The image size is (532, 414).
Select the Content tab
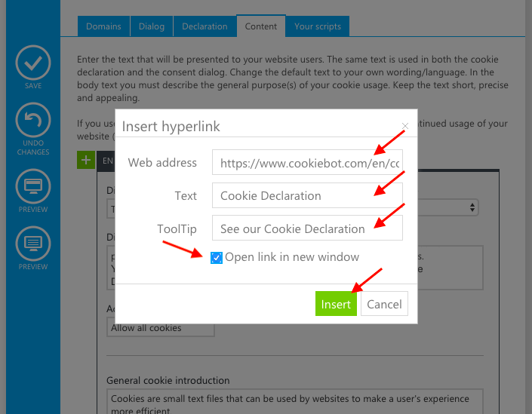tap(261, 26)
